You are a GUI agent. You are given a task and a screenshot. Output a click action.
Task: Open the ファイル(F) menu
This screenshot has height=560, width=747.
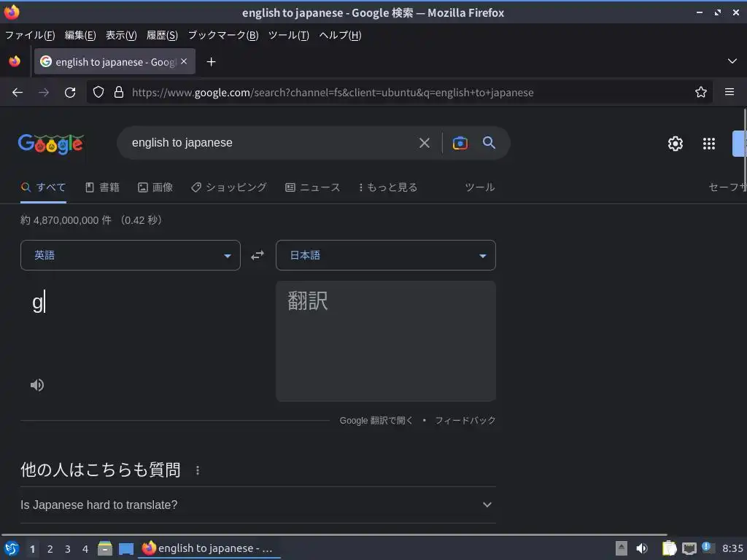(x=30, y=35)
